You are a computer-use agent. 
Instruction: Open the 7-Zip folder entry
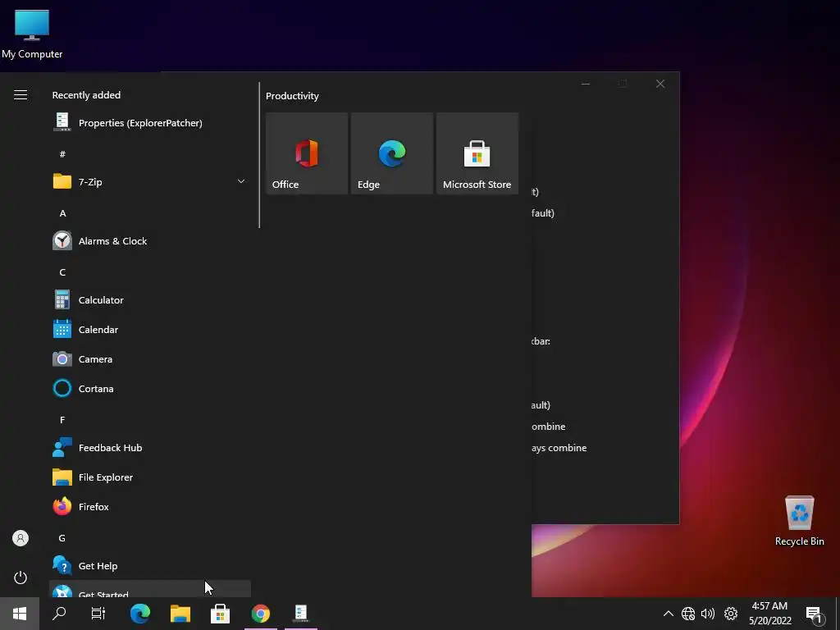click(150, 181)
